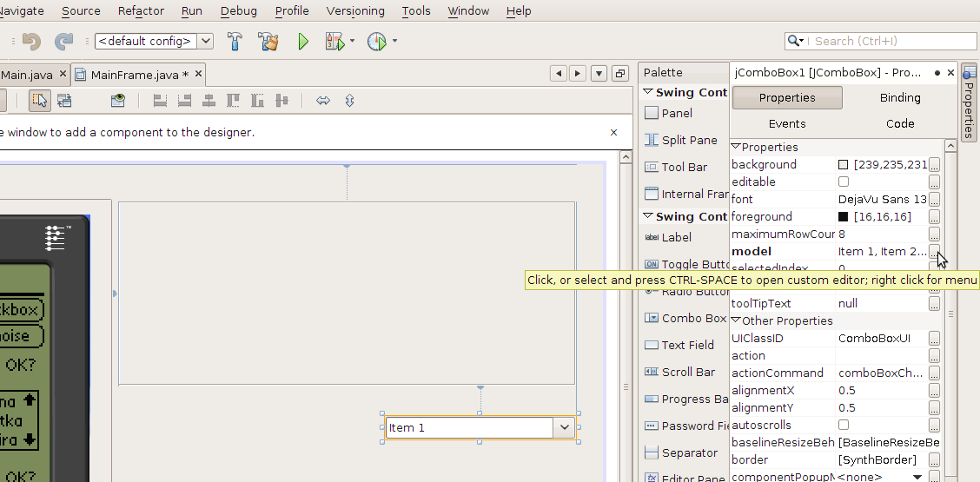Click the Undo arrow icon

pyautogui.click(x=31, y=42)
